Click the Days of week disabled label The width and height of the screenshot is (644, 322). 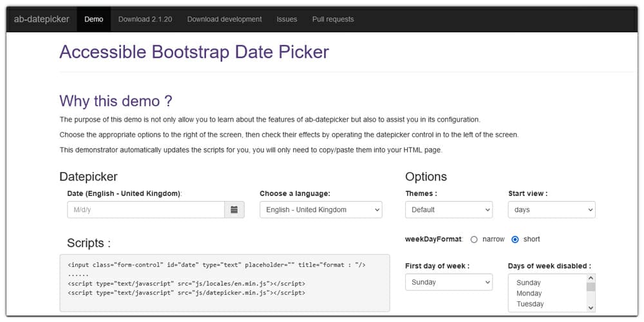(549, 266)
